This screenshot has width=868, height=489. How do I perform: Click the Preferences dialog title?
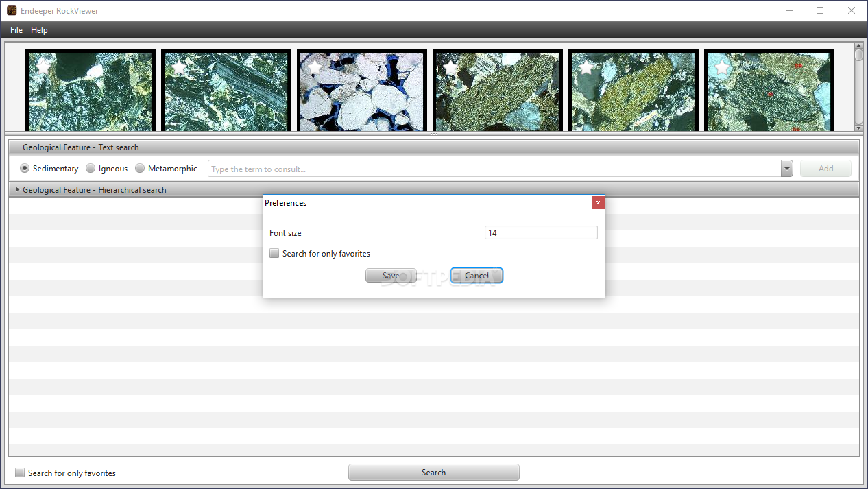point(285,203)
